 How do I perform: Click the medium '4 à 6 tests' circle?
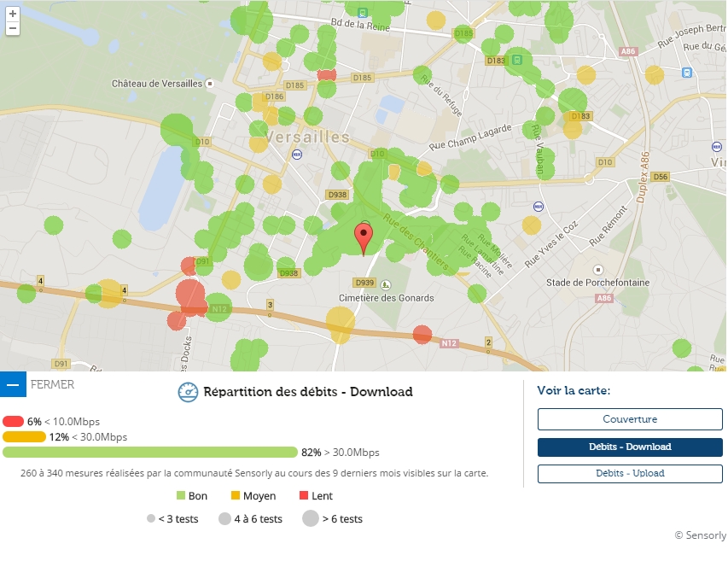(224, 518)
